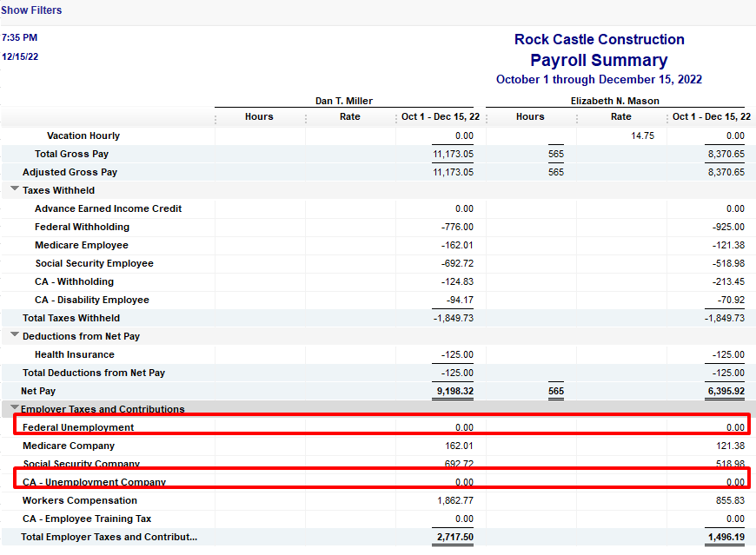The image size is (756, 555).
Task: Select the Health Insurance row label
Action: 74,354
